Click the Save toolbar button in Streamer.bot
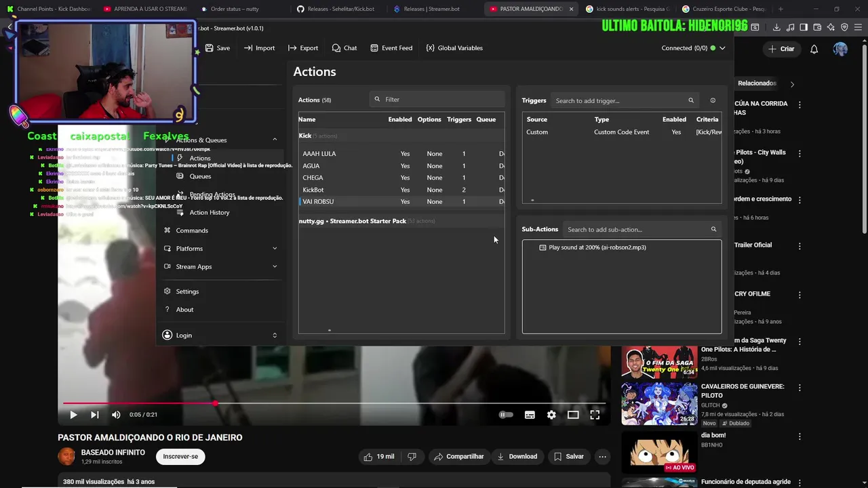Viewport: 868px width, 488px height. coord(218,48)
